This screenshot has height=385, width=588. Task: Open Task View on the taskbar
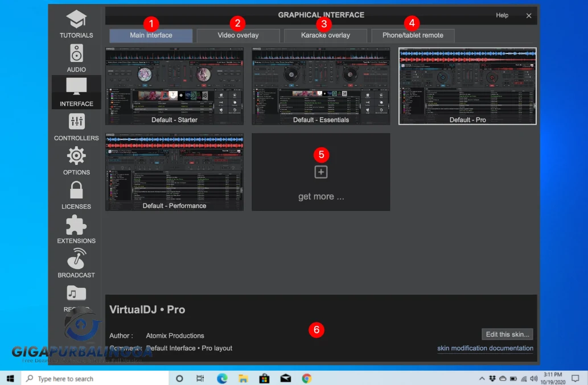pos(200,378)
